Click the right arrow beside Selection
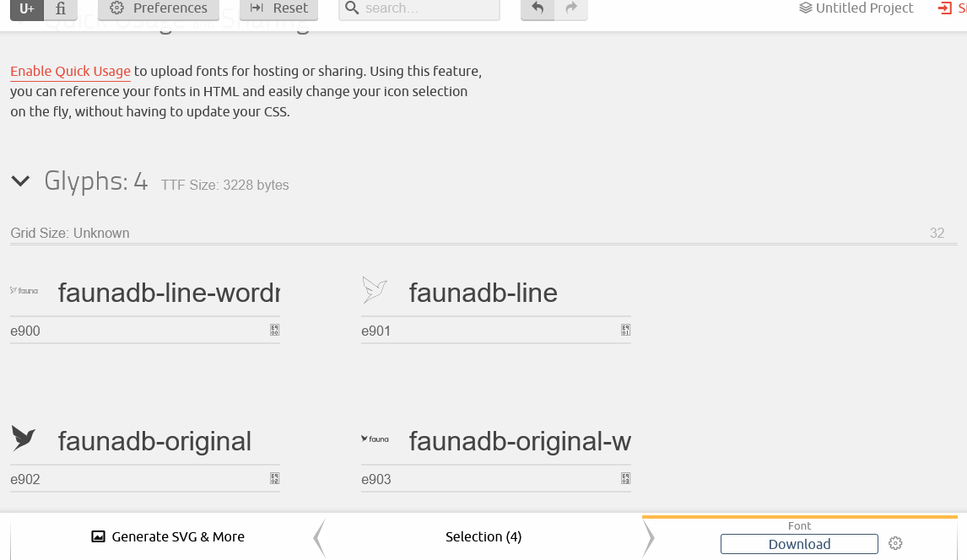 coord(648,538)
